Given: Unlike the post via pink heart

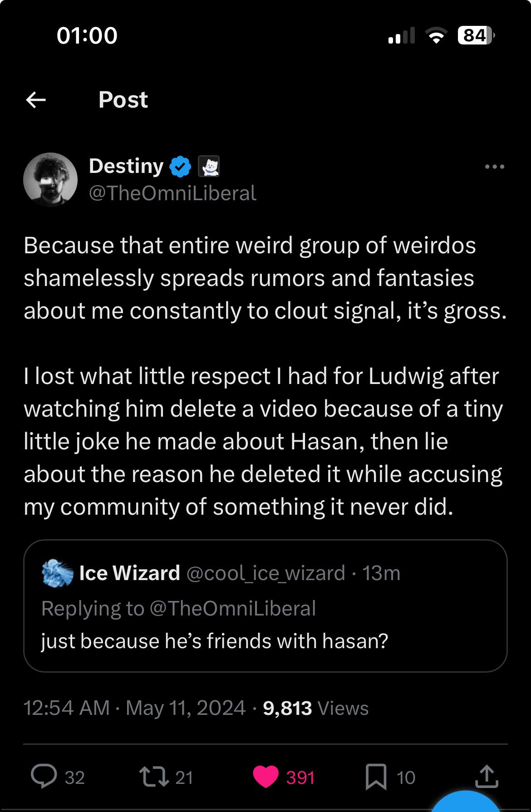Looking at the screenshot, I should (x=266, y=776).
